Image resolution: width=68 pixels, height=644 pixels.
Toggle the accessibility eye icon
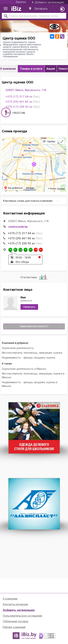coord(54,26)
